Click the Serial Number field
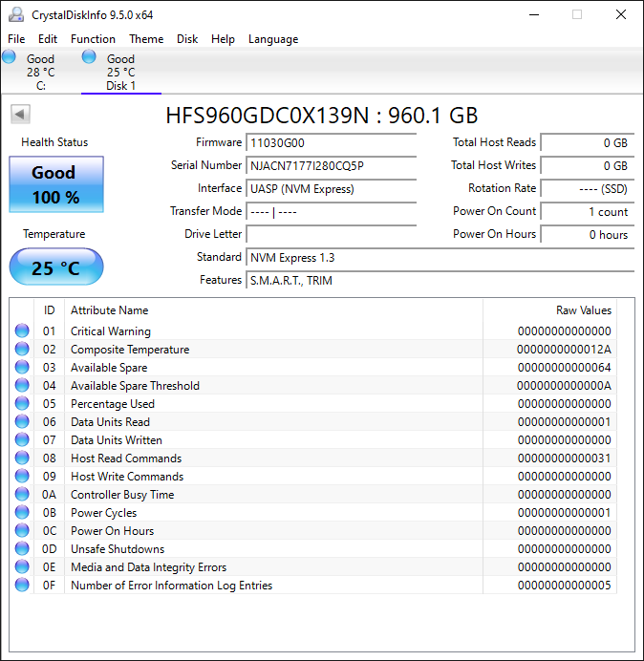The width and height of the screenshot is (644, 661). tap(332, 165)
